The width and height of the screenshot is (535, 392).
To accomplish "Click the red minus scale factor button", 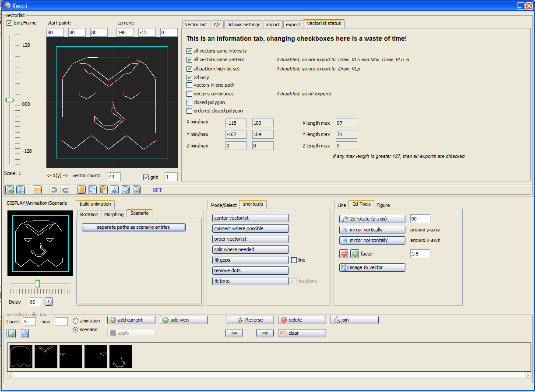I will pyautogui.click(x=344, y=254).
